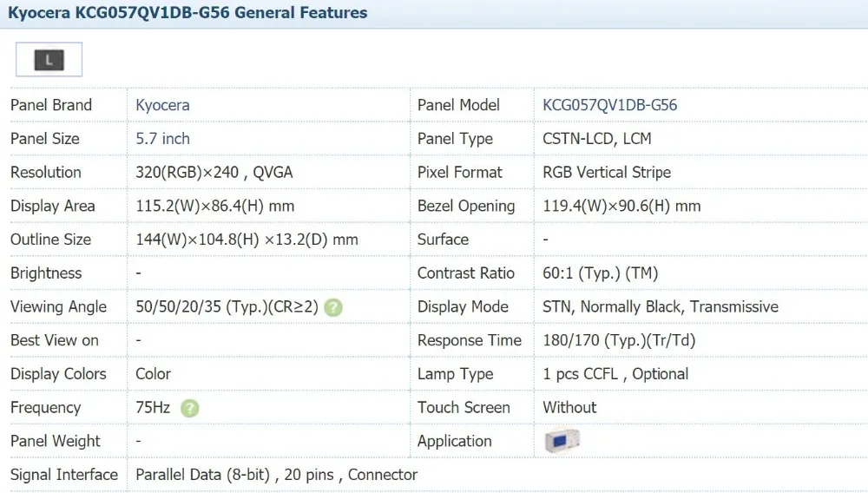Follow the 5.7 inch panel size link
868x493 pixels.
(x=162, y=139)
